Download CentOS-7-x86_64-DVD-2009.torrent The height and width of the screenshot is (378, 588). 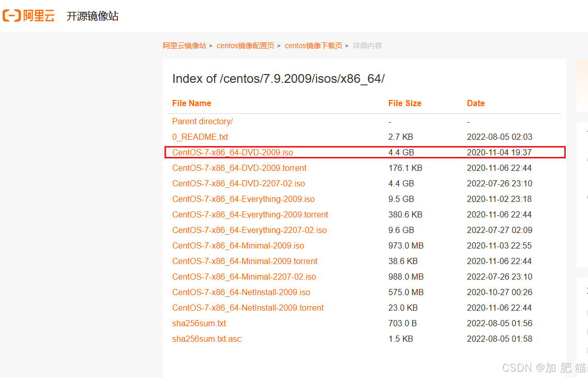pos(239,168)
